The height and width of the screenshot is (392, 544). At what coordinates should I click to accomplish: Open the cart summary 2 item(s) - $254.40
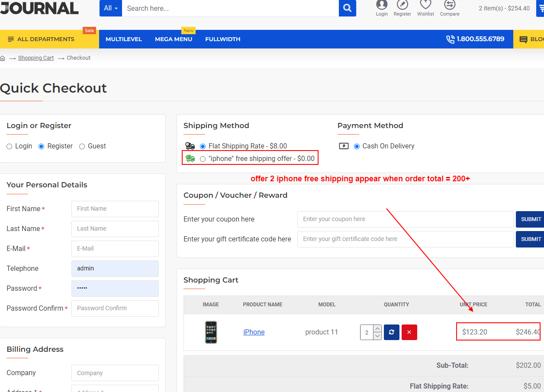504,8
